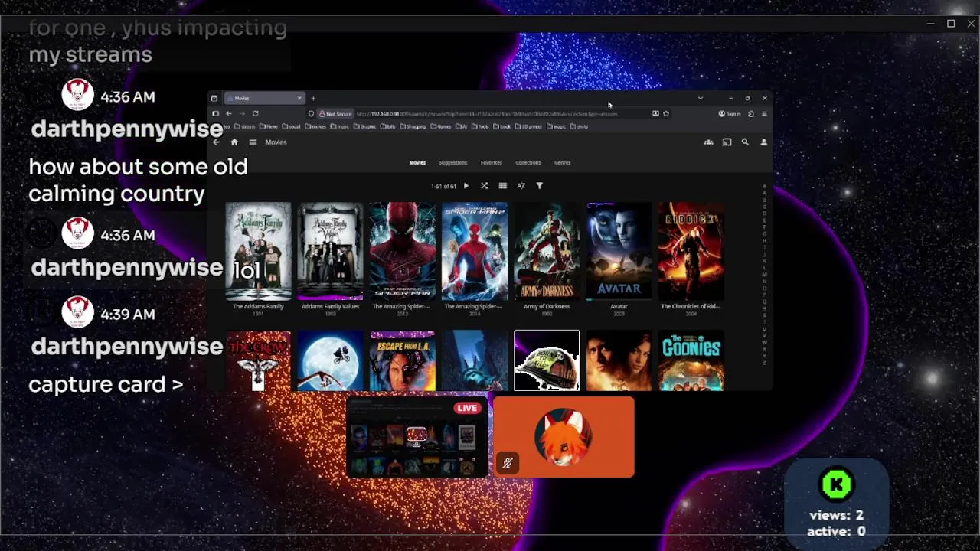Switch to the Collections tab

528,162
